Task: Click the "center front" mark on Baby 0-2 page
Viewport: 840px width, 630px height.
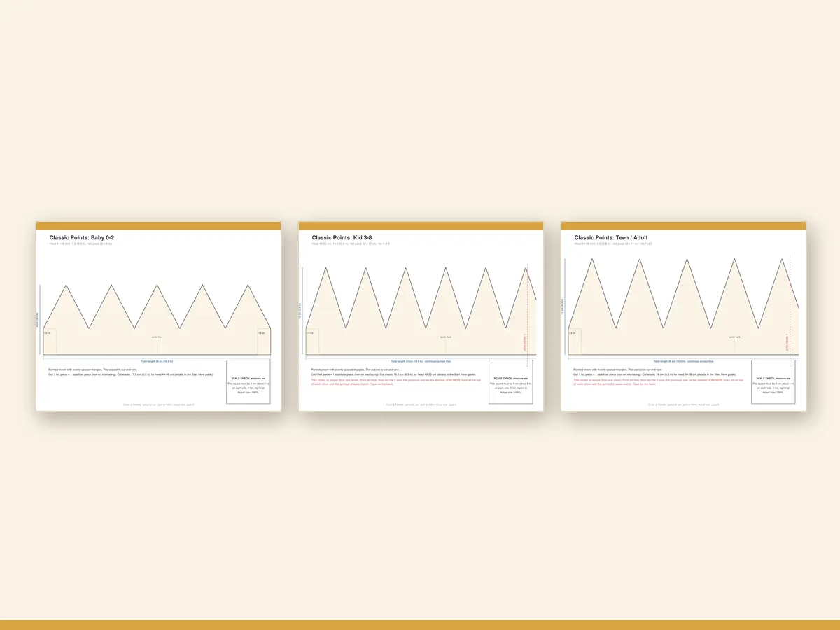Action: [x=157, y=337]
